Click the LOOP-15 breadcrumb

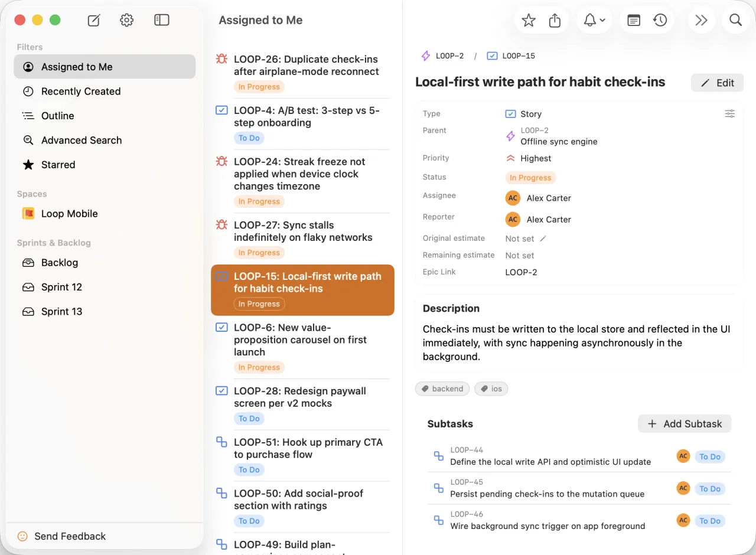511,56
